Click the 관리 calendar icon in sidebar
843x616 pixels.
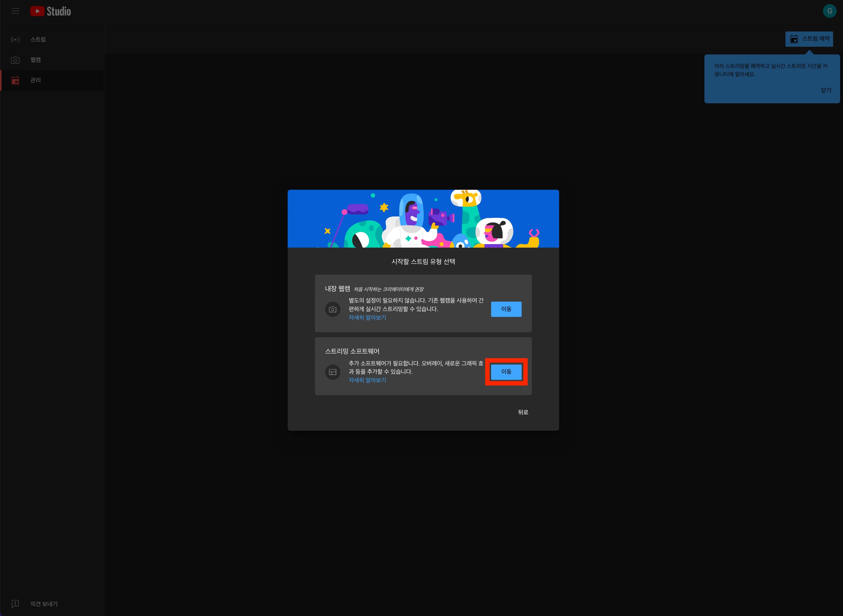15,80
